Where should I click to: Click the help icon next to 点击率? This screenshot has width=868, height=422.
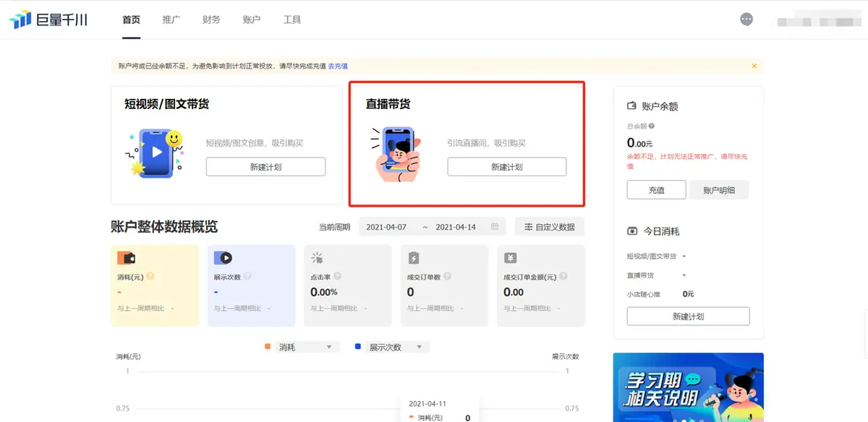[x=337, y=276]
